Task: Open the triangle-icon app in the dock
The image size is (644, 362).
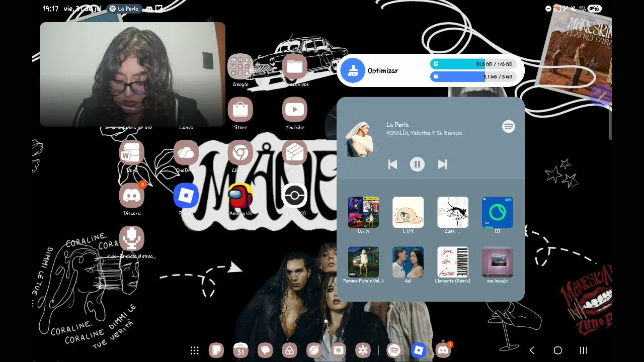Action: 289,350
